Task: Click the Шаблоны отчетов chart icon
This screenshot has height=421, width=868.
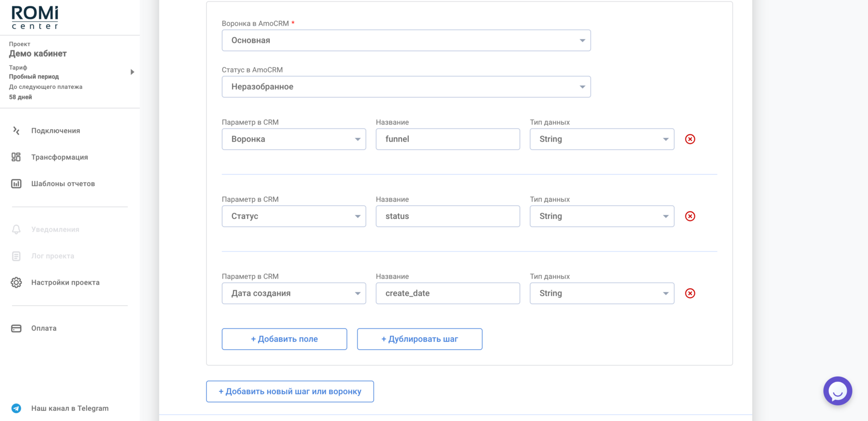Action: (16, 183)
